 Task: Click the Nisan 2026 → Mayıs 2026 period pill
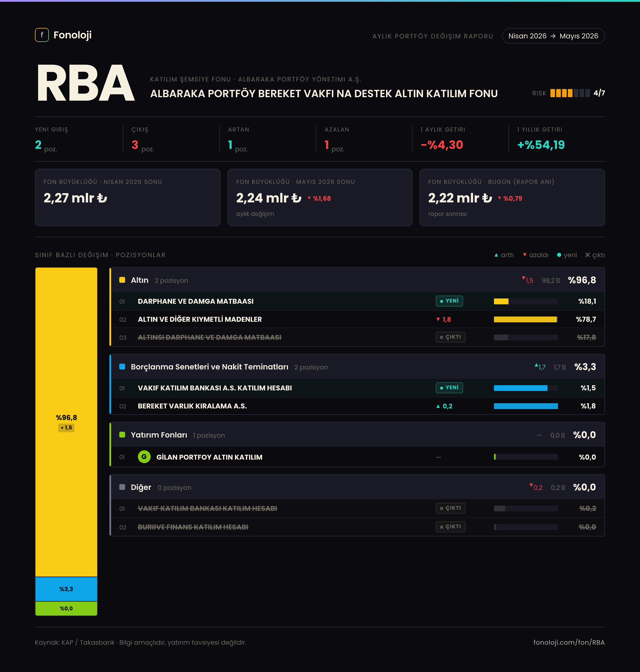point(553,36)
